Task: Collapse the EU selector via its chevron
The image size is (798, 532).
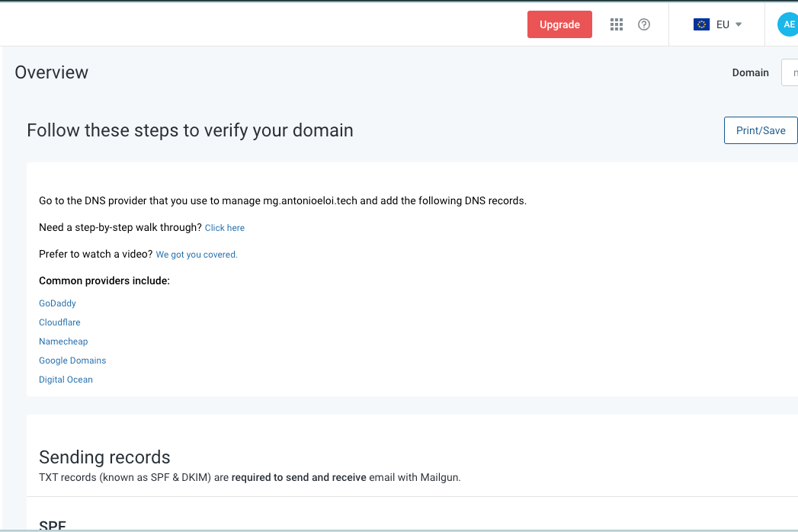Action: click(x=737, y=24)
